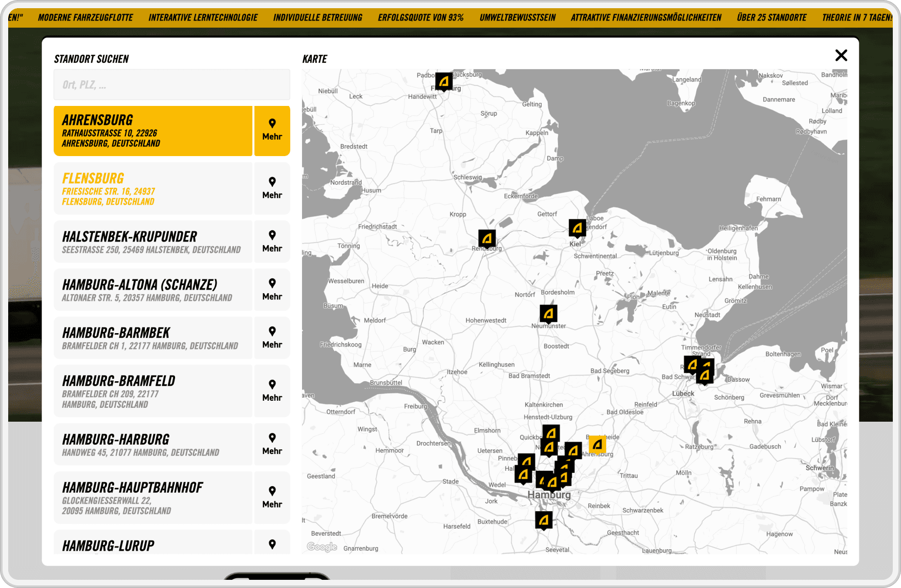This screenshot has height=588, width=901.
Task: Select the highlighted yellow Ahrensburg marker
Action: (x=597, y=445)
